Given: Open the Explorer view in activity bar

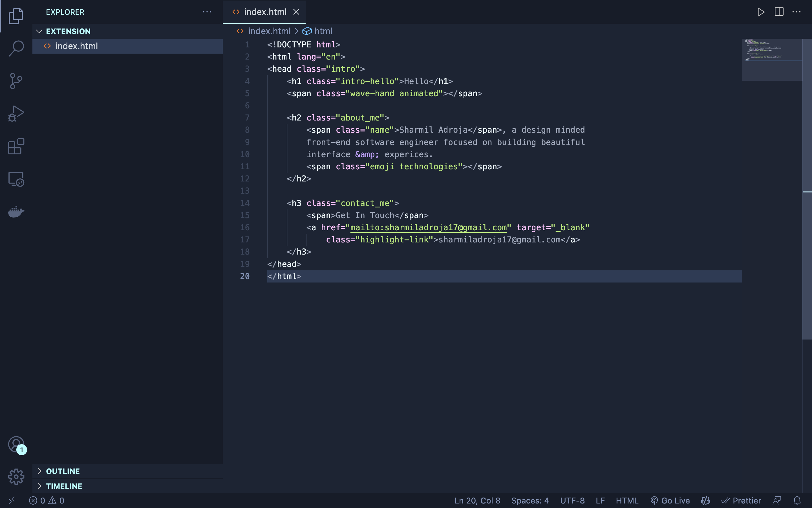Looking at the screenshot, I should [x=16, y=16].
